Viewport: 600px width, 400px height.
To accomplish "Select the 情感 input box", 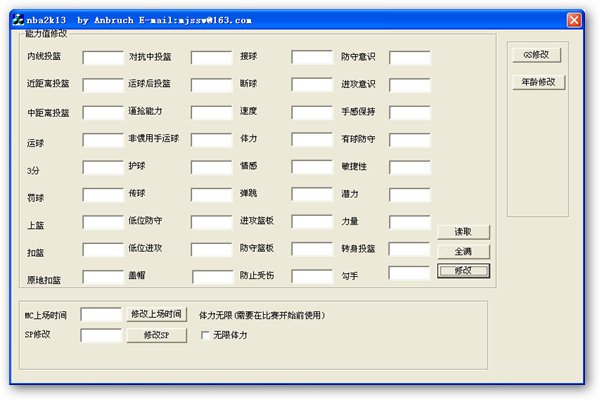I will [x=312, y=167].
